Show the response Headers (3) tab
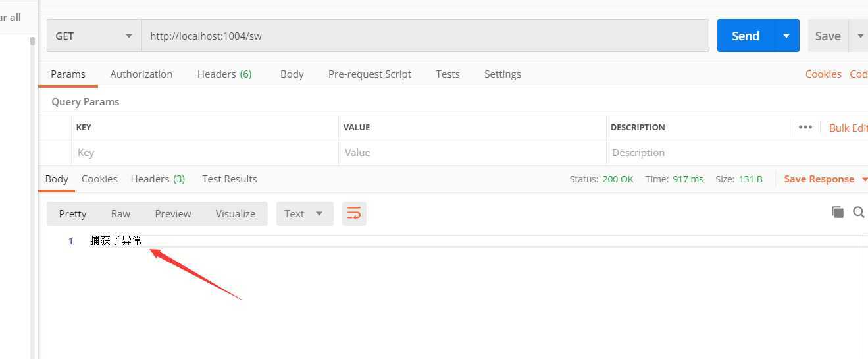The width and height of the screenshot is (868, 359). [157, 179]
